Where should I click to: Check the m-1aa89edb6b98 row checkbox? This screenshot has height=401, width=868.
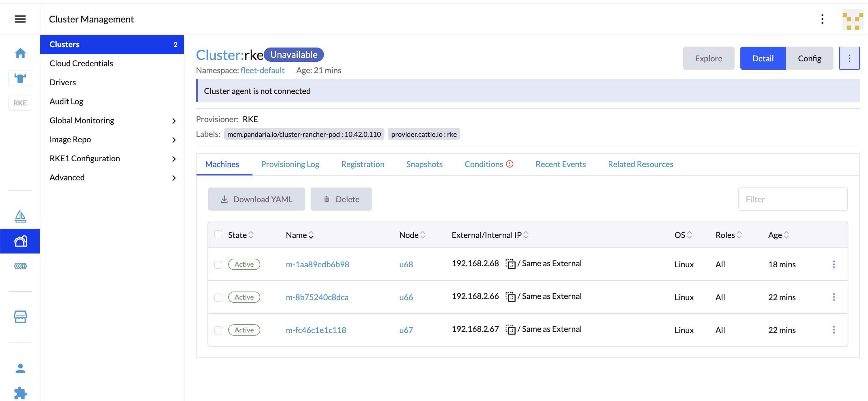(x=218, y=265)
